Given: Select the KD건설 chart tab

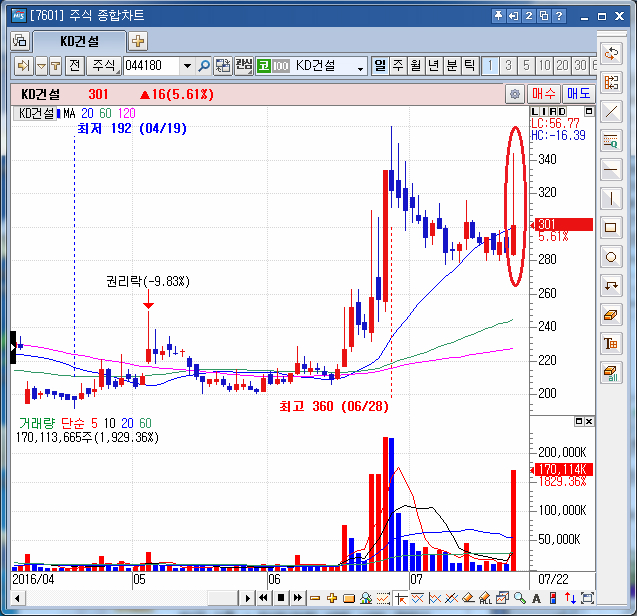Looking at the screenshot, I should click(x=79, y=41).
